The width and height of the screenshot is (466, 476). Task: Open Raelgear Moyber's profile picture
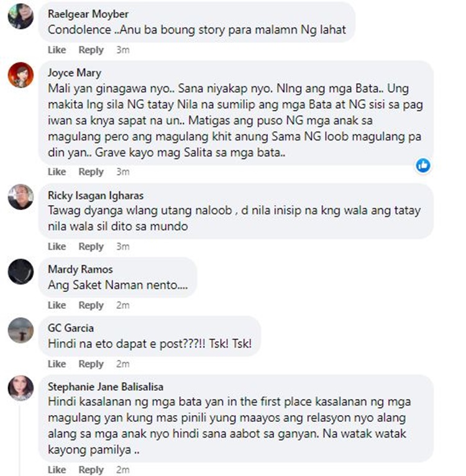(x=21, y=16)
